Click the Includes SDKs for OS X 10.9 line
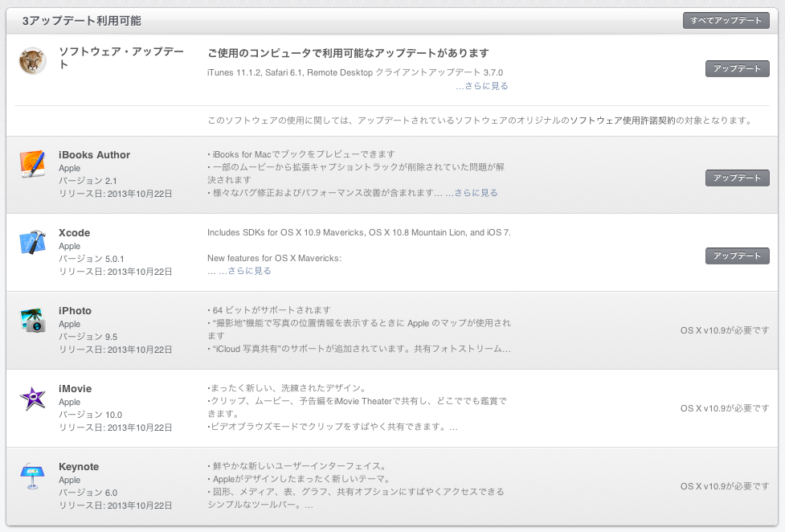 click(359, 232)
